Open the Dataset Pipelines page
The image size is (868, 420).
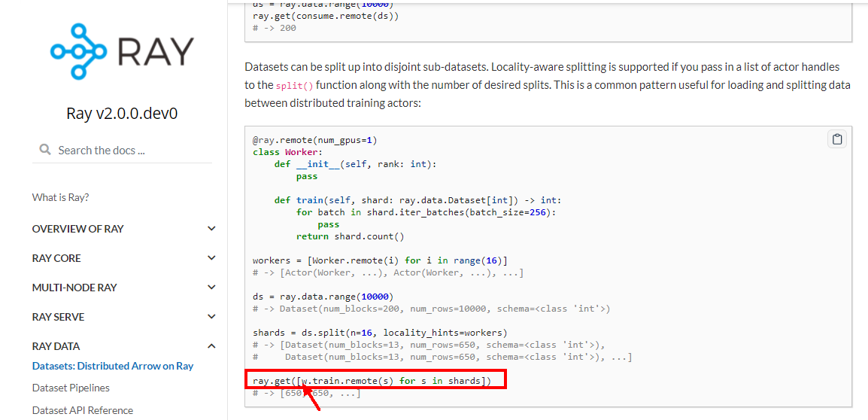click(x=71, y=388)
